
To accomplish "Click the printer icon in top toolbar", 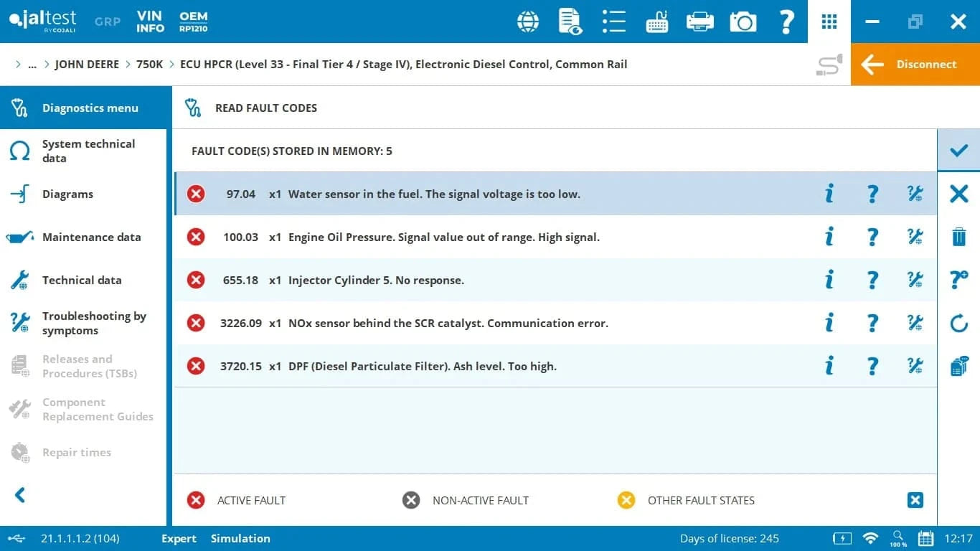I will tap(699, 22).
